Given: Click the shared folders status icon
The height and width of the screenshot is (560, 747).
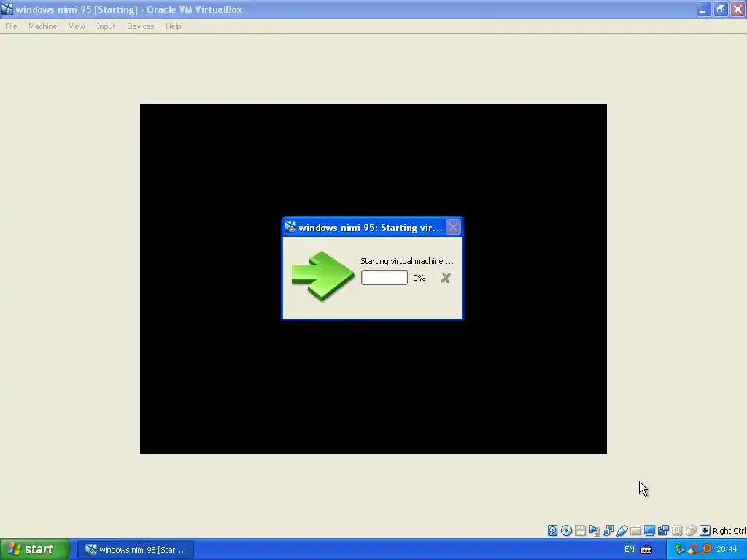Looking at the screenshot, I should 635,531.
